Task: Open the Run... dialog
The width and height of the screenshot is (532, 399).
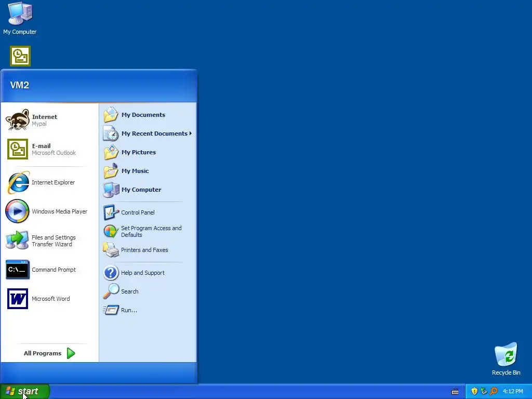Action: click(x=148, y=310)
